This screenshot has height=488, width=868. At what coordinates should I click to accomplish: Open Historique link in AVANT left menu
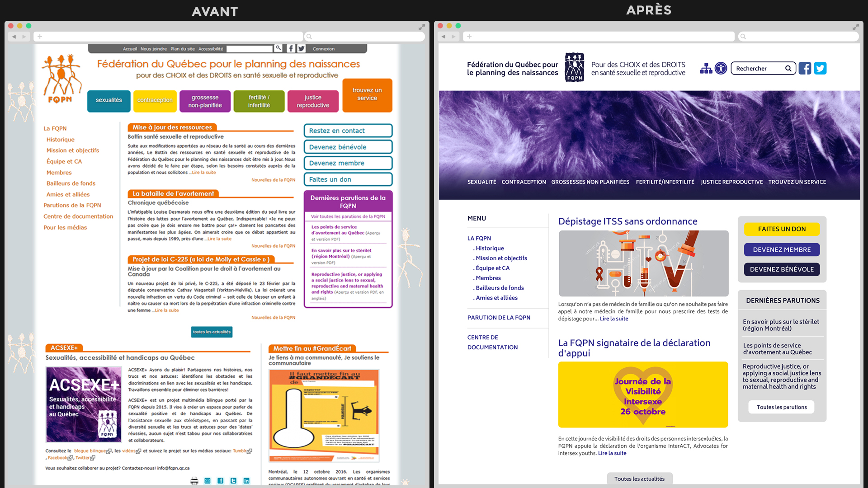click(x=61, y=140)
